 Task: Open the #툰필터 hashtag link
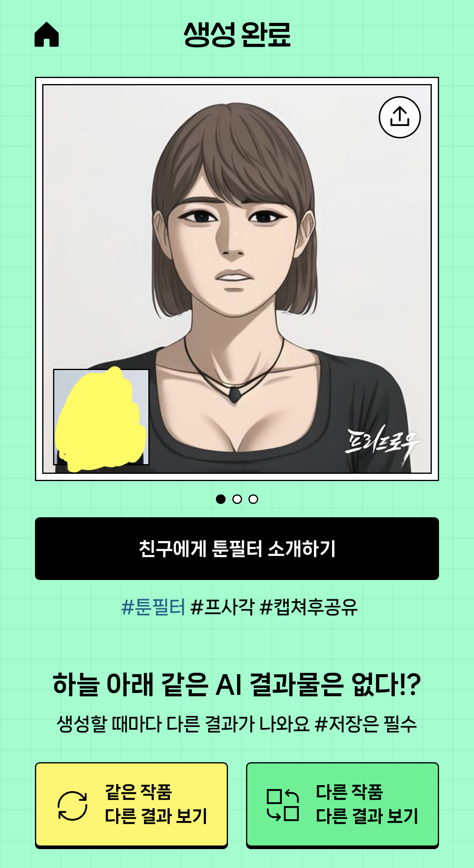click(x=153, y=607)
